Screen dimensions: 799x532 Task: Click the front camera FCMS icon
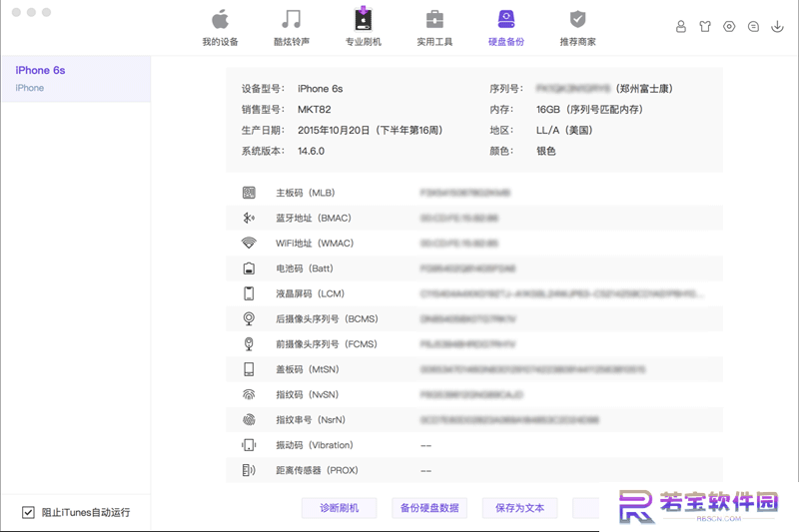point(249,344)
